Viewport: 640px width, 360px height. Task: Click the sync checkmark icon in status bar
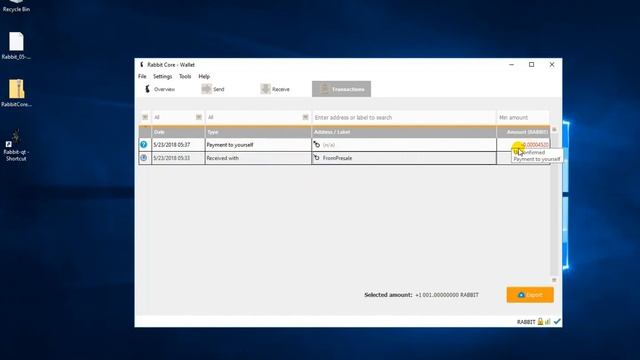557,322
